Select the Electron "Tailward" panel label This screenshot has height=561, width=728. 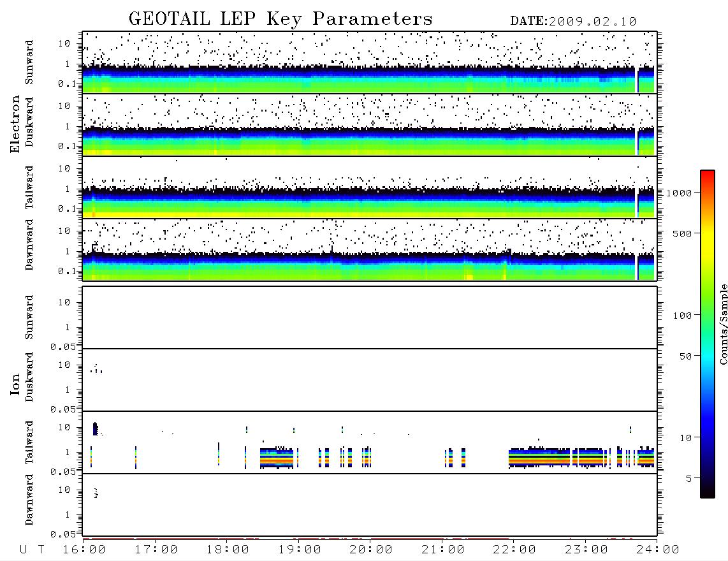(29, 187)
